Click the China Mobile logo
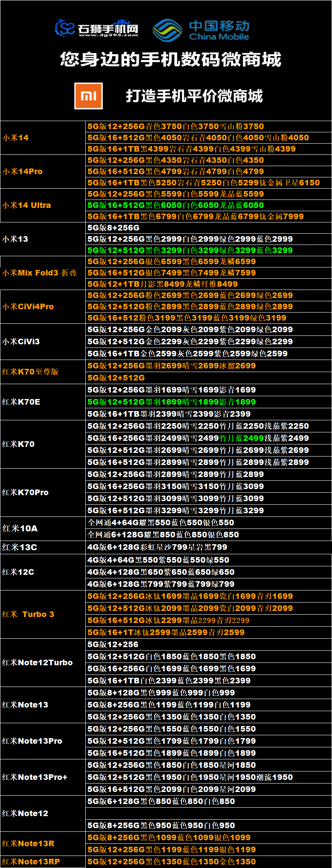The height and width of the screenshot is (868, 332). (x=201, y=30)
